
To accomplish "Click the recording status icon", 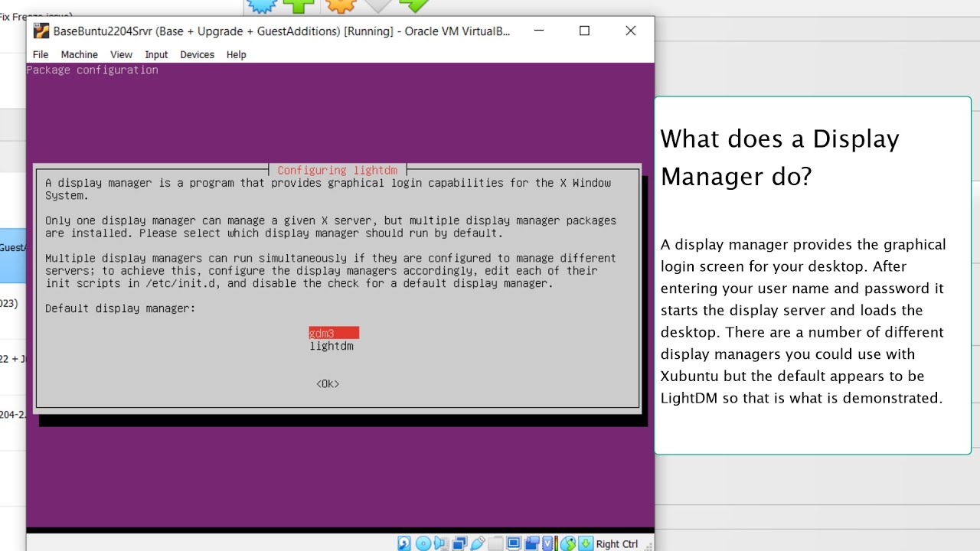I will point(532,543).
